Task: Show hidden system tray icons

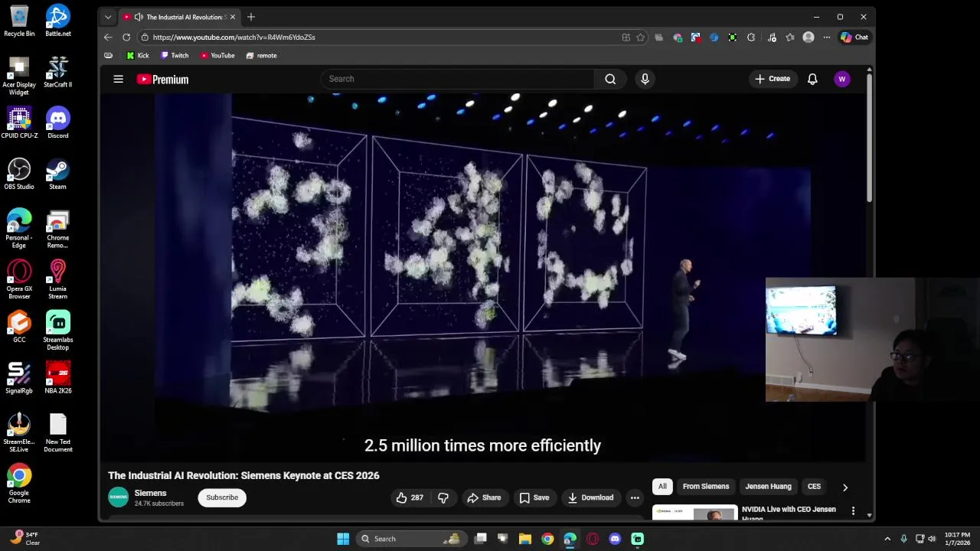Action: click(x=887, y=539)
